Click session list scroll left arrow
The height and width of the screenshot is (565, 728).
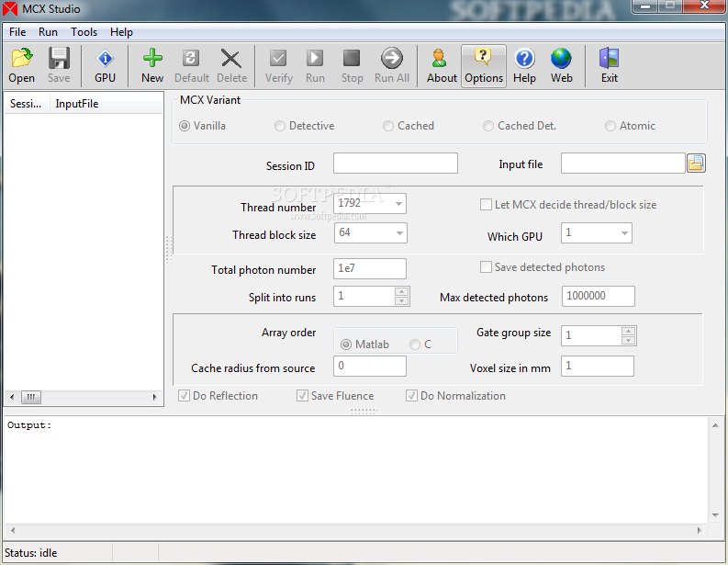[12, 397]
